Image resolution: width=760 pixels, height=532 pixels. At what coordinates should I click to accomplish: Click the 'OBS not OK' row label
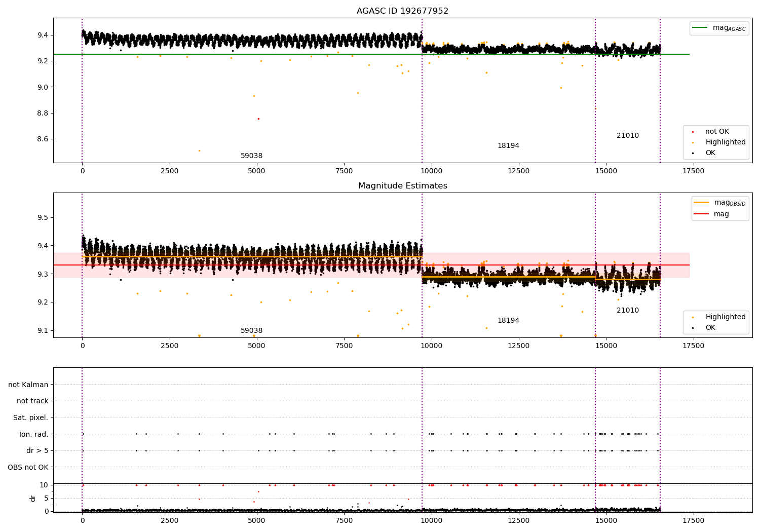(x=28, y=467)
